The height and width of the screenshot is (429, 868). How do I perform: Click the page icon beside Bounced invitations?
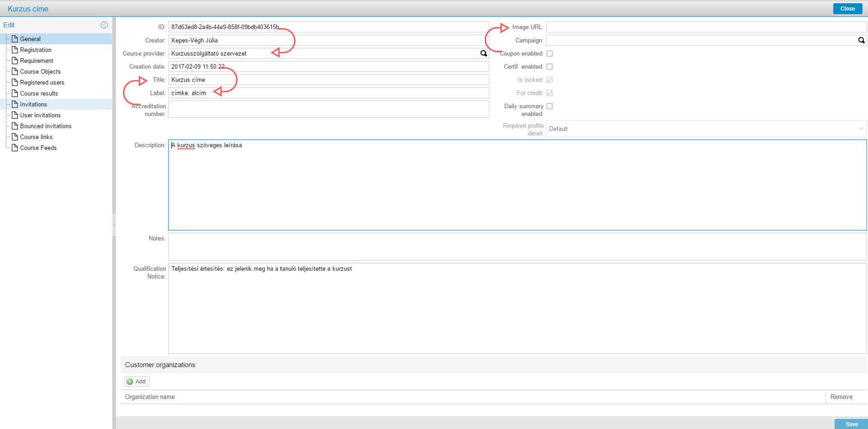pos(15,126)
